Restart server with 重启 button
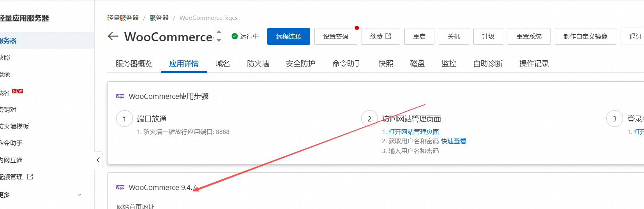 tap(420, 37)
